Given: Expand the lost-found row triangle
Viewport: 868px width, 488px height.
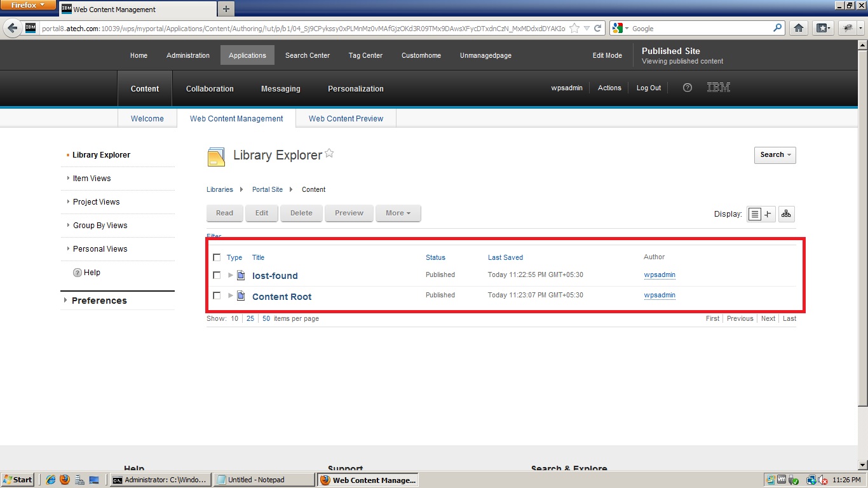Looking at the screenshot, I should pos(231,275).
